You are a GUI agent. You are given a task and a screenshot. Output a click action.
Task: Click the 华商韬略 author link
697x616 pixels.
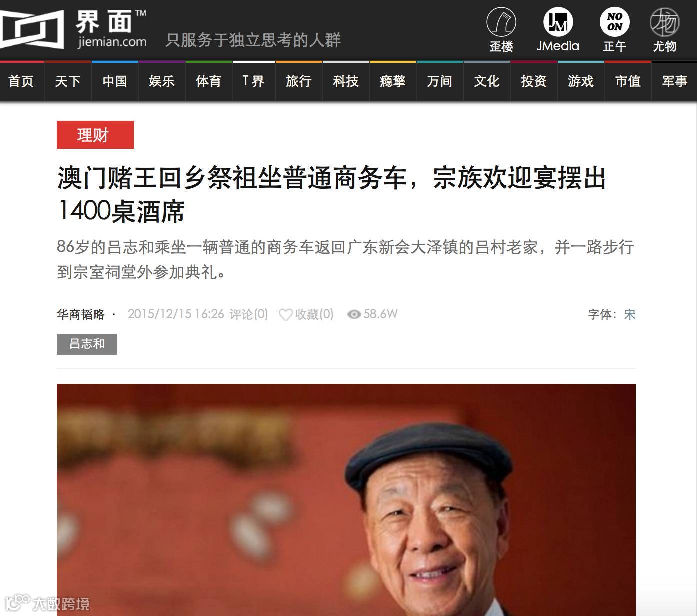coord(81,314)
